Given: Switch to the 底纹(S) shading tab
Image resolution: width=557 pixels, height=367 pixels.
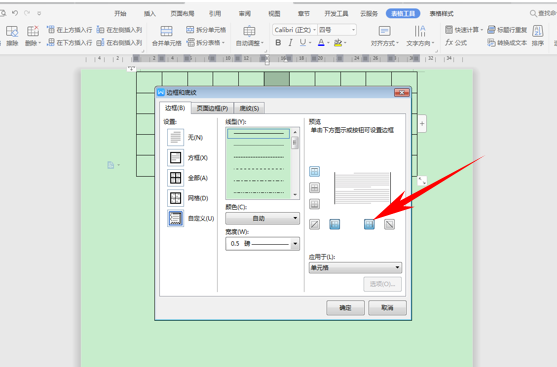Looking at the screenshot, I should point(249,108).
